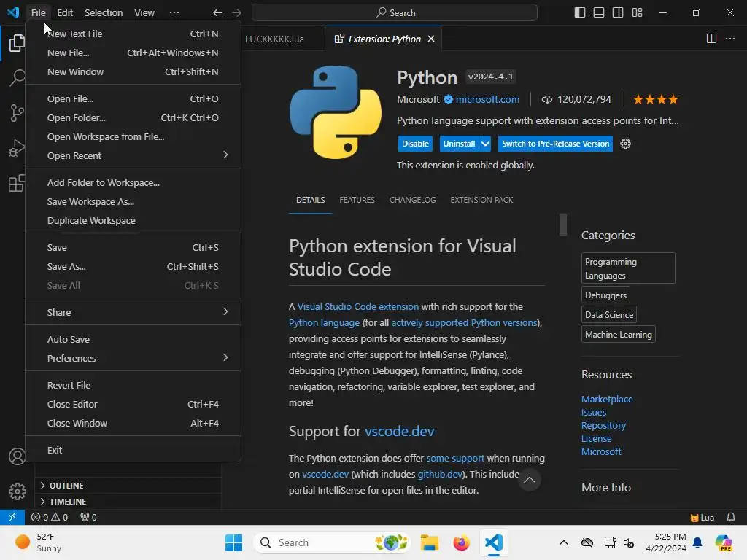Click the Disable extension button
This screenshot has height=560, width=747.
(415, 144)
